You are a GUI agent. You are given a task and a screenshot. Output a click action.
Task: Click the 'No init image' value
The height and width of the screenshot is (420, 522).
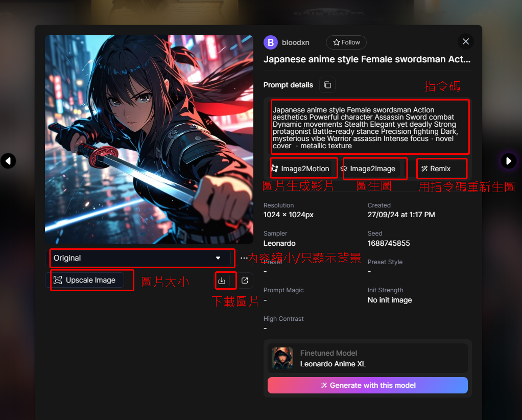(x=390, y=300)
